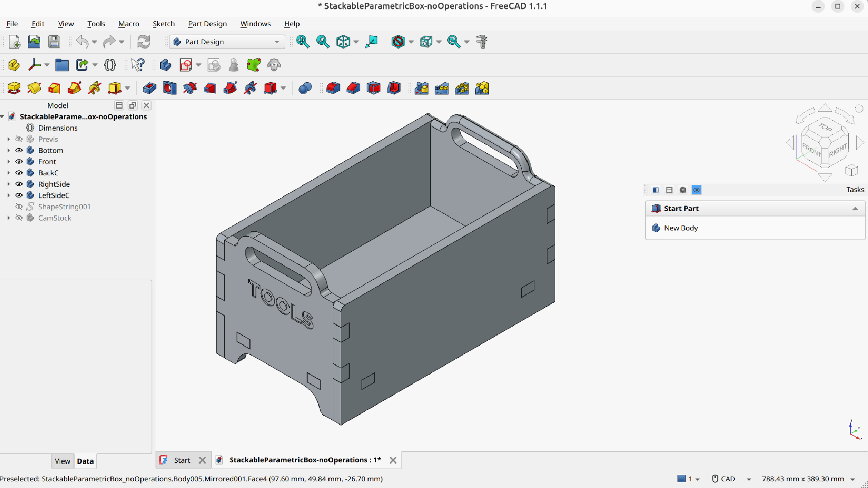Fit all content in the view
Screen dimensions: 868x488
click(303, 42)
